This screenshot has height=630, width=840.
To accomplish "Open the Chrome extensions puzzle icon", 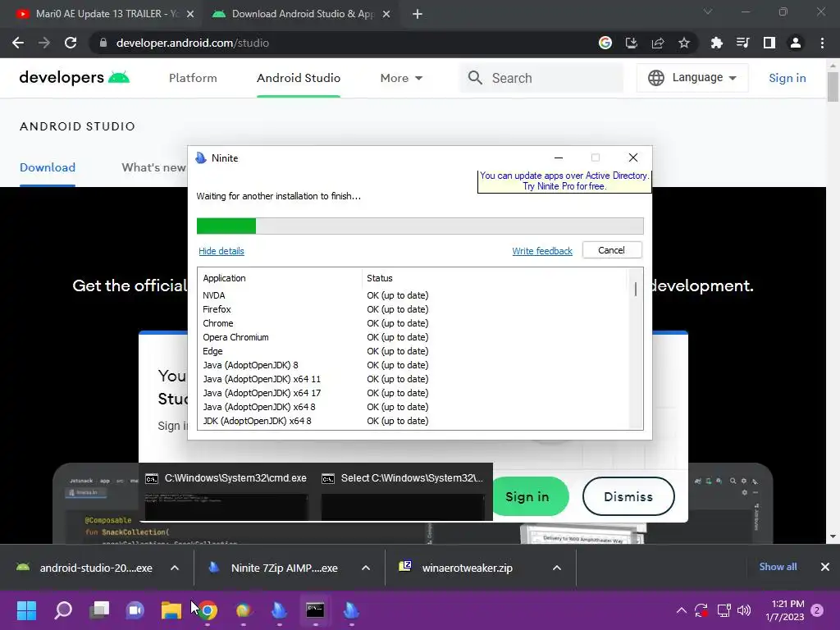I will [x=716, y=43].
